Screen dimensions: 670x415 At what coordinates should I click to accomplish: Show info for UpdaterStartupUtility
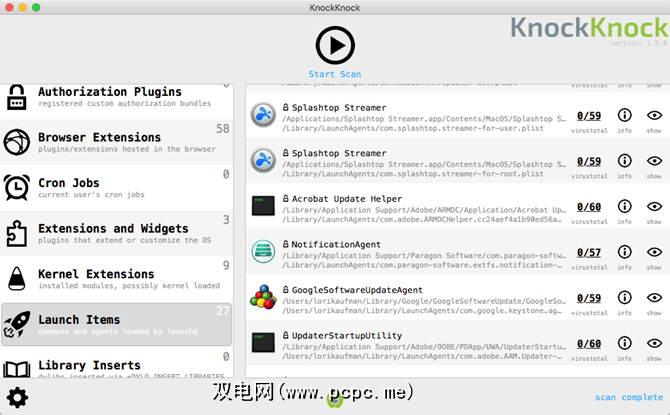click(625, 343)
